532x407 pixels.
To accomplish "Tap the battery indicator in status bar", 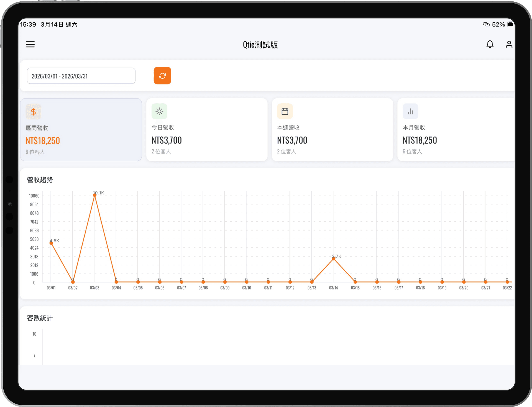I will click(x=510, y=24).
